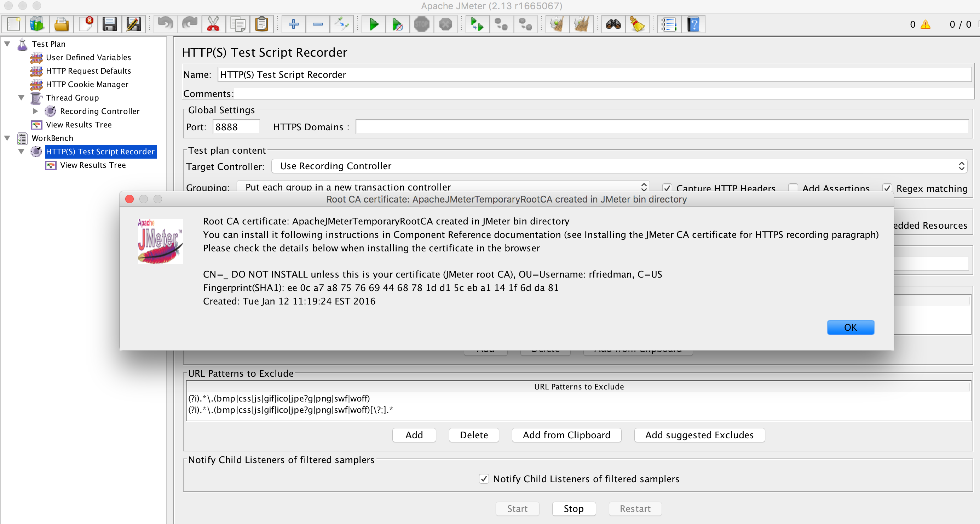
Task: Enable the Add Assertions checkbox
Action: coord(793,188)
